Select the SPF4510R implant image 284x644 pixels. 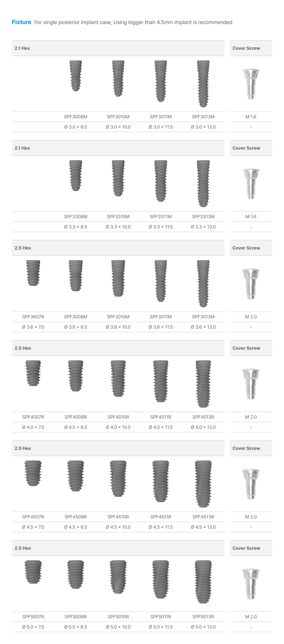click(x=118, y=478)
